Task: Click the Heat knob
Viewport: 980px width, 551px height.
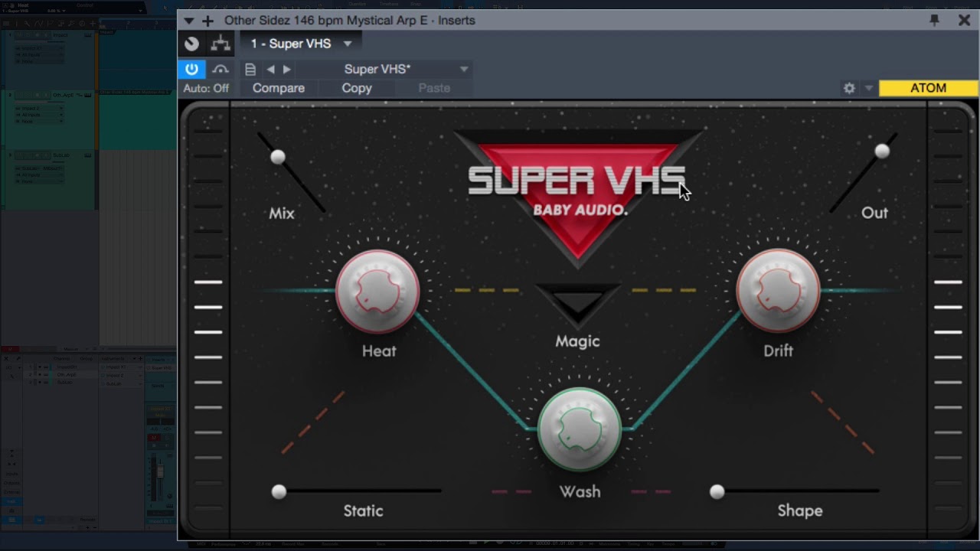Action: click(378, 292)
